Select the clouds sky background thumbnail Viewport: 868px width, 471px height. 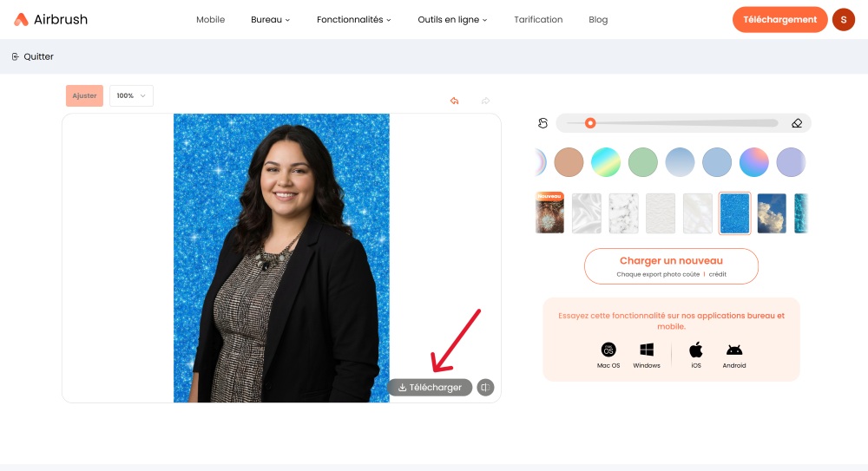click(772, 213)
